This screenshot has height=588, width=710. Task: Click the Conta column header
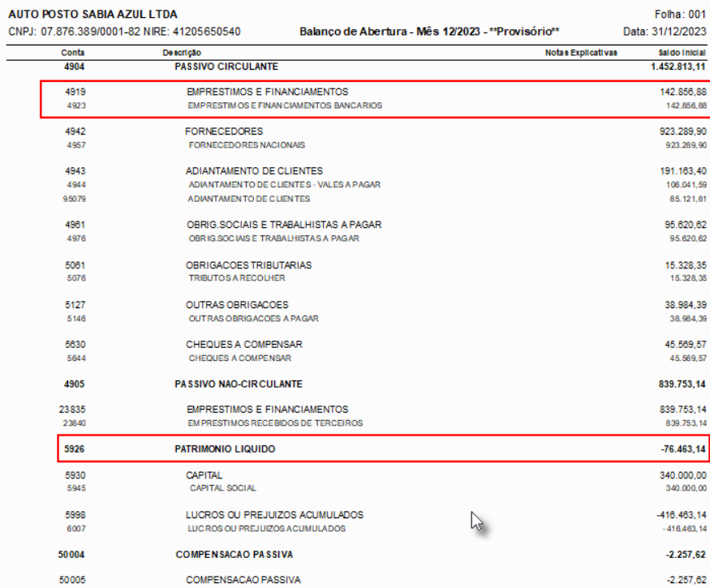click(73, 53)
